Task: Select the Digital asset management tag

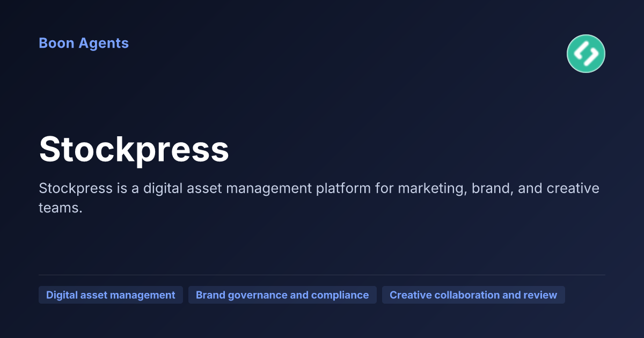Action: click(x=111, y=295)
